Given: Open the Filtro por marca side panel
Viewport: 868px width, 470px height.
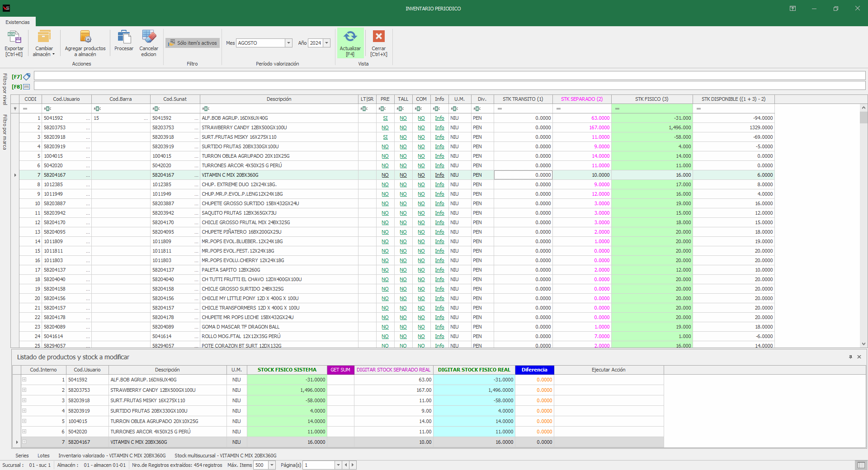Looking at the screenshot, I should click(x=5, y=132).
